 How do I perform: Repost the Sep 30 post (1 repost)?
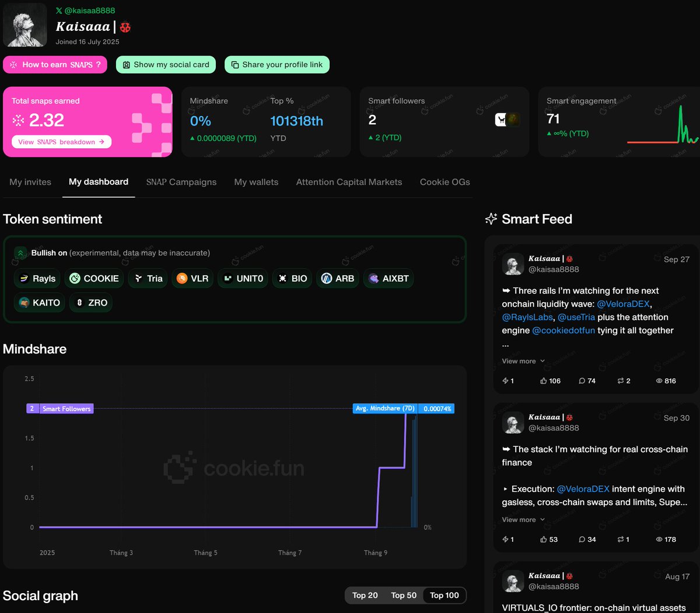pyautogui.click(x=624, y=540)
